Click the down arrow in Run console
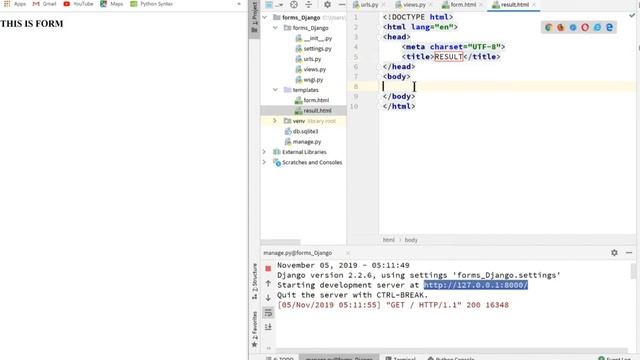The height and width of the screenshot is (360, 640). tap(268, 298)
